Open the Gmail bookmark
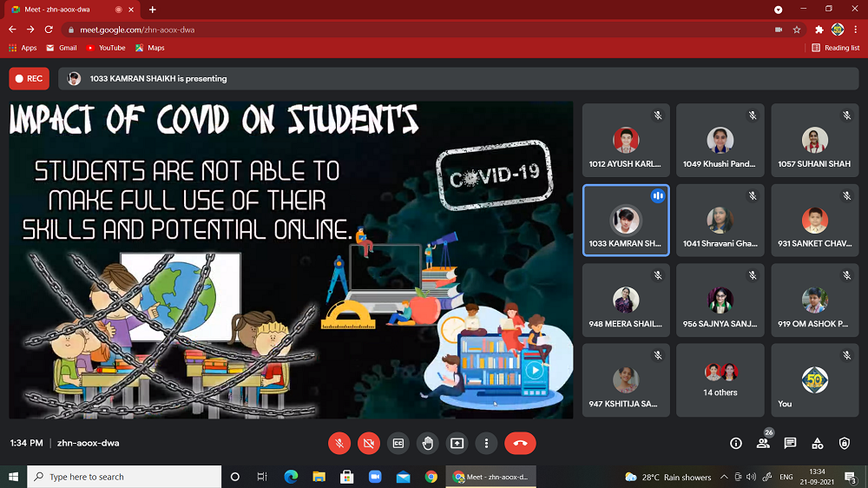Image resolution: width=868 pixels, height=488 pixels. [x=62, y=48]
